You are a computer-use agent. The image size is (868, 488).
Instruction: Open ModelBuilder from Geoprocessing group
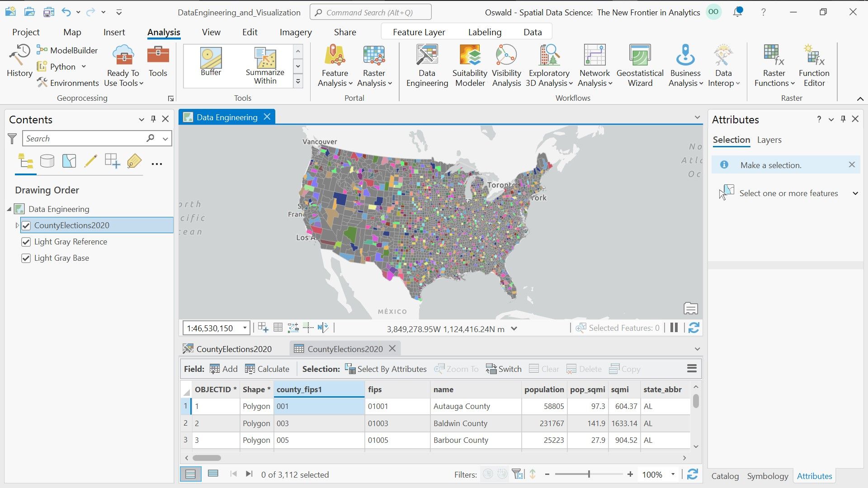tap(67, 50)
